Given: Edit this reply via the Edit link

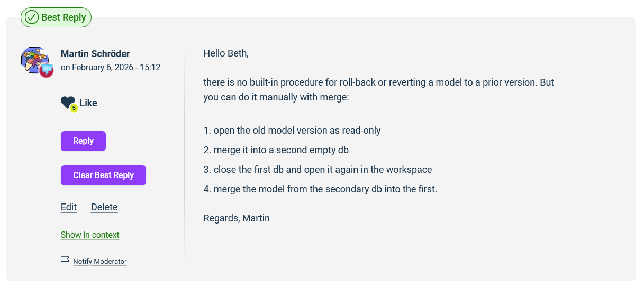Looking at the screenshot, I should click(69, 207).
